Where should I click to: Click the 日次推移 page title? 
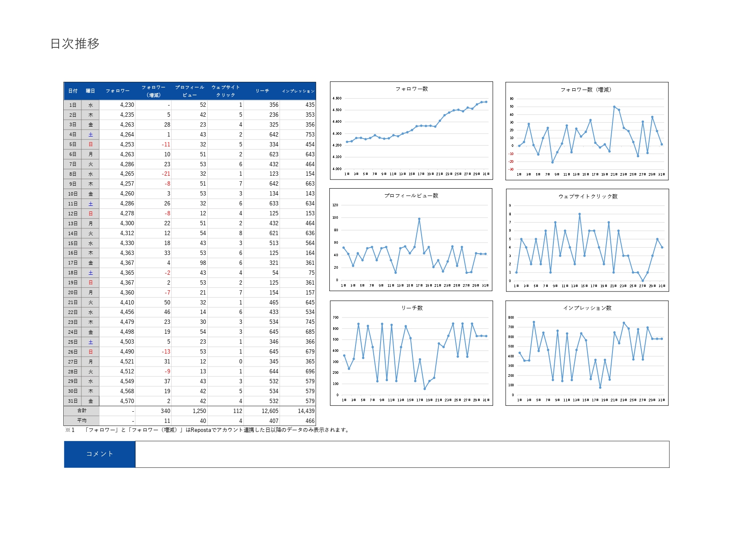[75, 43]
